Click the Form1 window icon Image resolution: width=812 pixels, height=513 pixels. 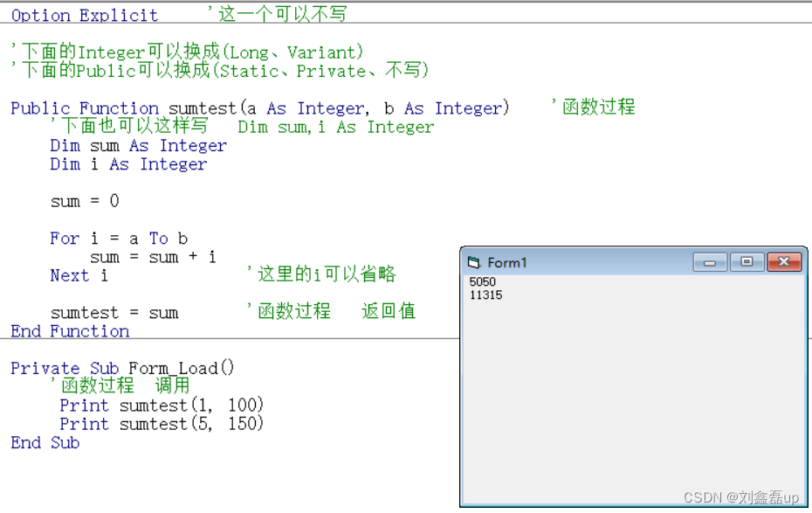point(473,263)
